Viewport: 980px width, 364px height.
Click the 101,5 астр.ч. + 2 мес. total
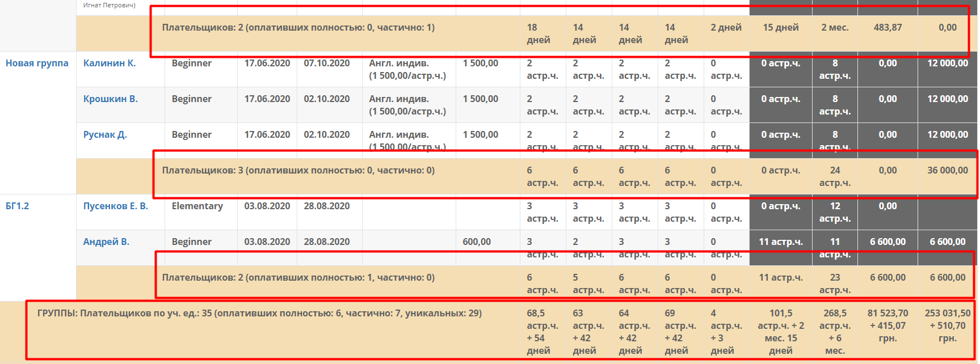781,332
